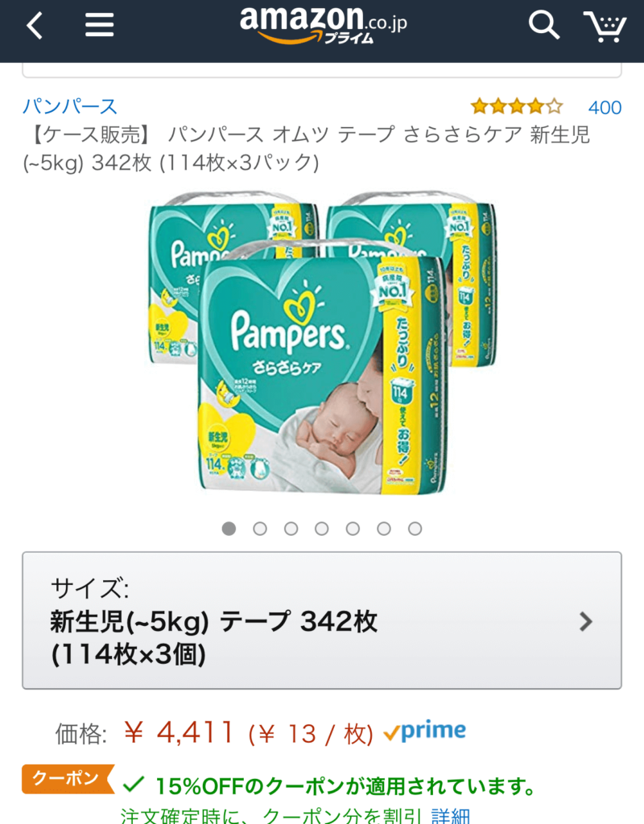Open the パンパース brand link

click(x=70, y=107)
